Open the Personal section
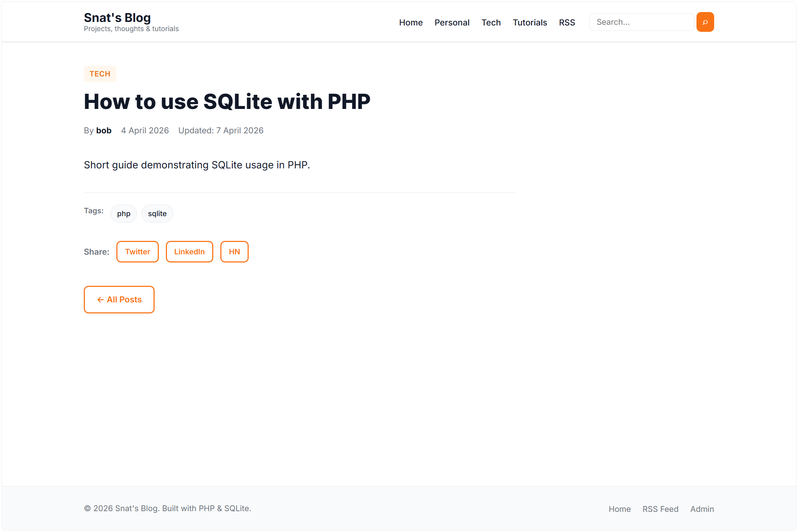This screenshot has height=532, width=798. (x=452, y=22)
